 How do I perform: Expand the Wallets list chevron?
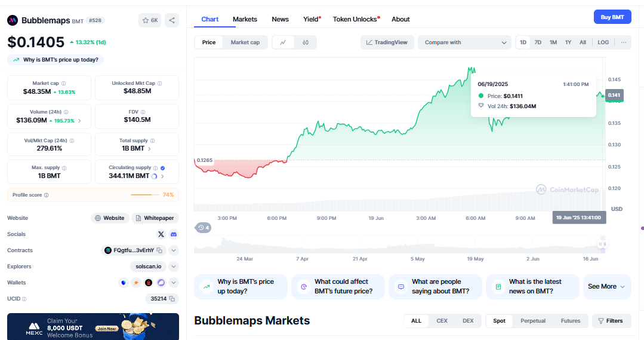coord(174,283)
